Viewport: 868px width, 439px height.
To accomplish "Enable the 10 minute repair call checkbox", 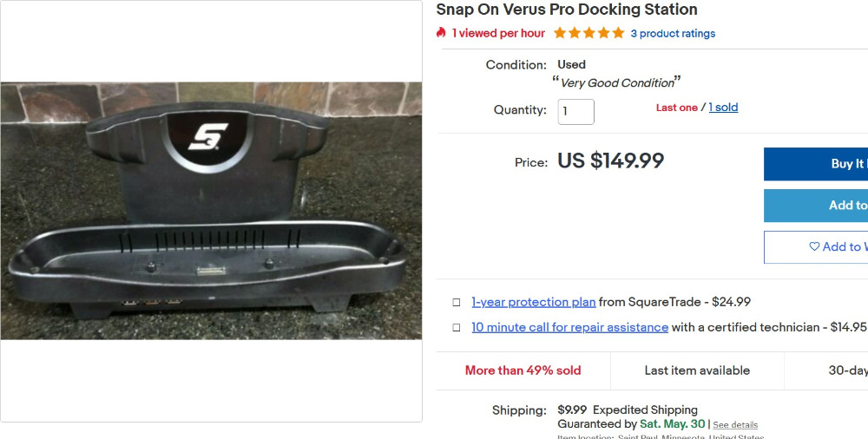I will point(457,328).
